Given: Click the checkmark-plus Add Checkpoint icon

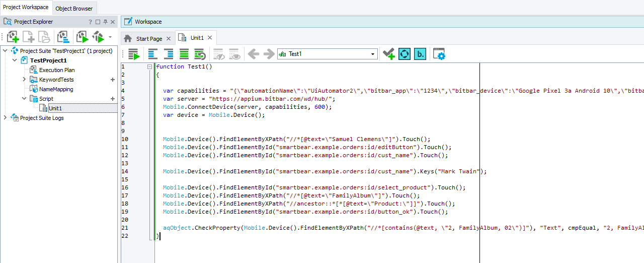Looking at the screenshot, I should (x=388, y=54).
